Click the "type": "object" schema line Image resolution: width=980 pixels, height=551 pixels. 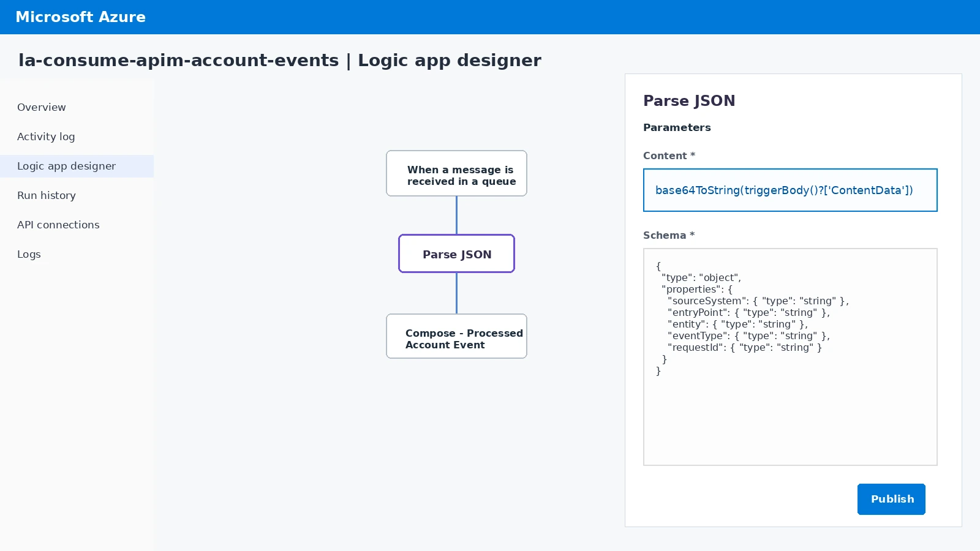(701, 277)
